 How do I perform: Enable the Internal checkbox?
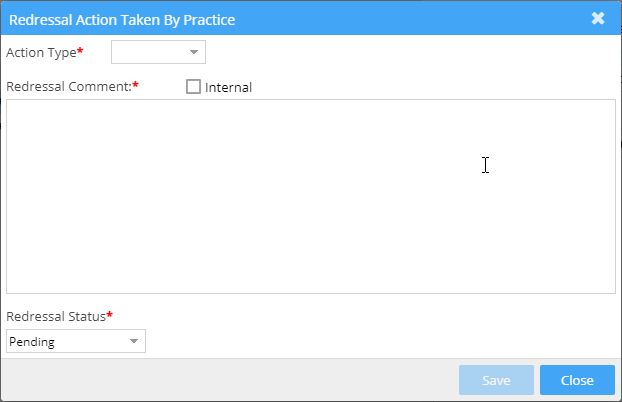pyautogui.click(x=194, y=87)
